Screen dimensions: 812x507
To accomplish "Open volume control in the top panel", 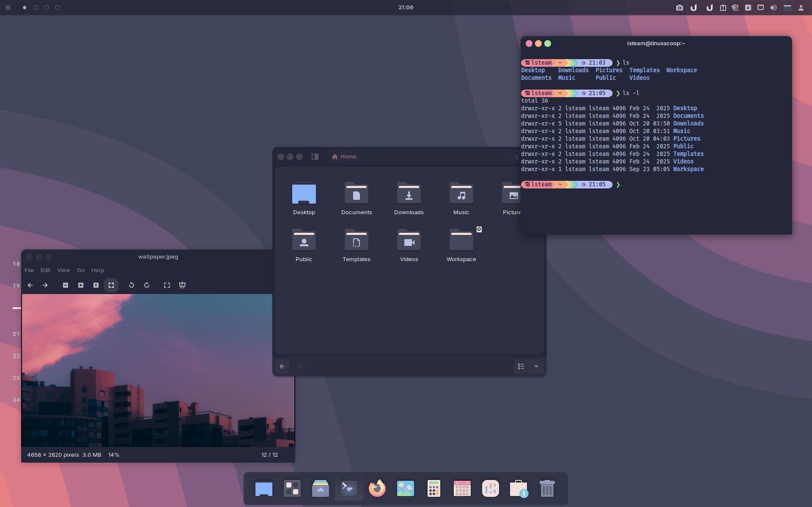I will 774,8.
